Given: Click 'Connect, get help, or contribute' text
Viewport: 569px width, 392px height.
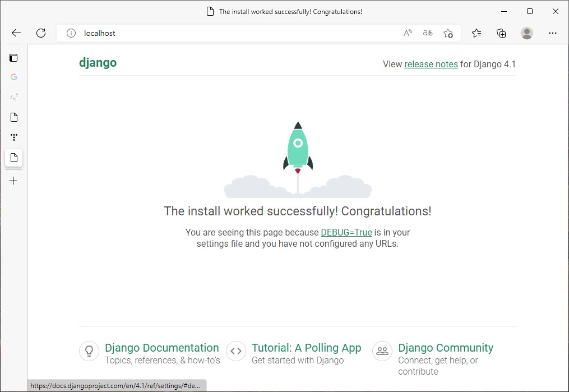Looking at the screenshot, I should pyautogui.click(x=438, y=366).
